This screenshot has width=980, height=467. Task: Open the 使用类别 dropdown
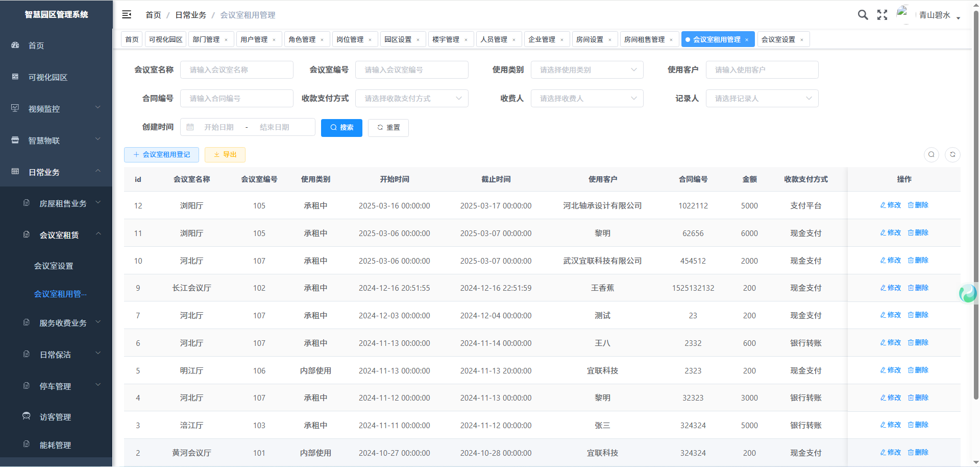click(587, 70)
